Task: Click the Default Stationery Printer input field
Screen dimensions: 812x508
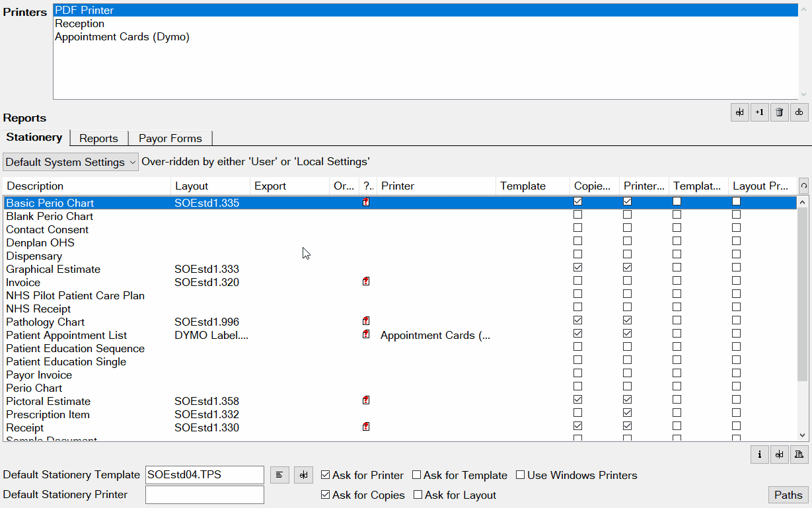Action: pyautogui.click(x=204, y=495)
